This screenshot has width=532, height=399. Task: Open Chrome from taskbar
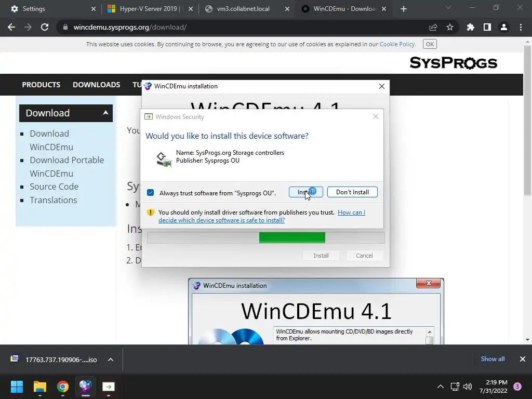coord(63,386)
